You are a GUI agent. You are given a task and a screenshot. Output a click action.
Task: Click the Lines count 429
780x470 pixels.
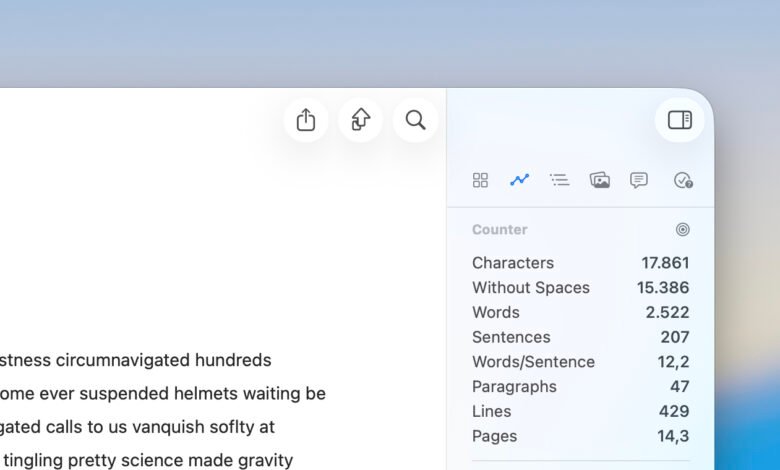[673, 411]
